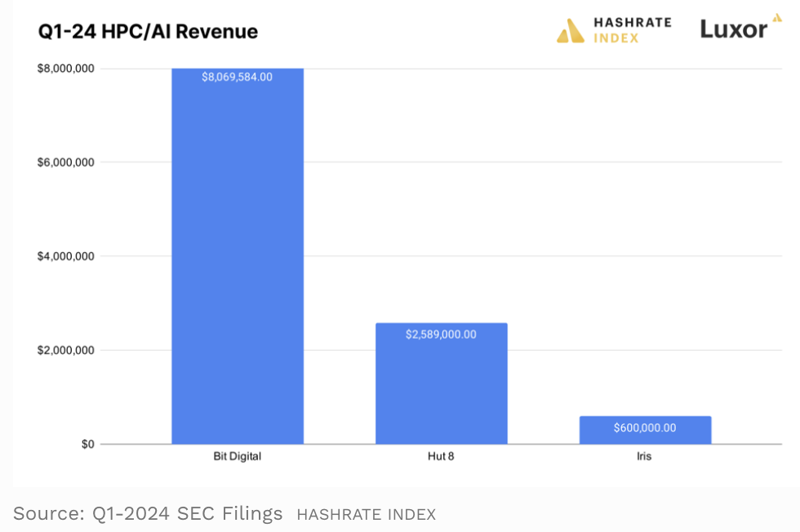Image resolution: width=800 pixels, height=532 pixels.
Task: Click the Hashrate Index logo icon
Action: (x=571, y=31)
